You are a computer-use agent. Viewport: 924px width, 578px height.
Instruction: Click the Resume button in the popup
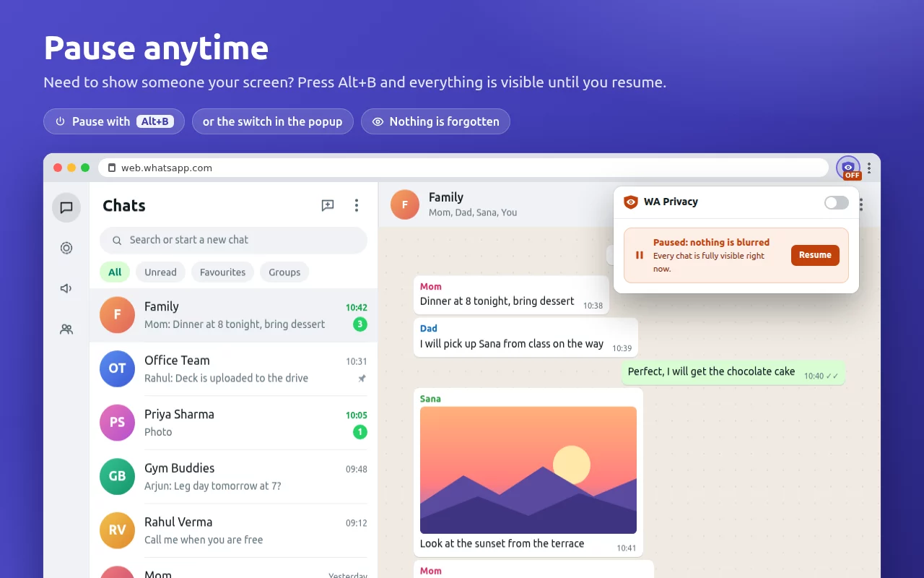pos(815,255)
